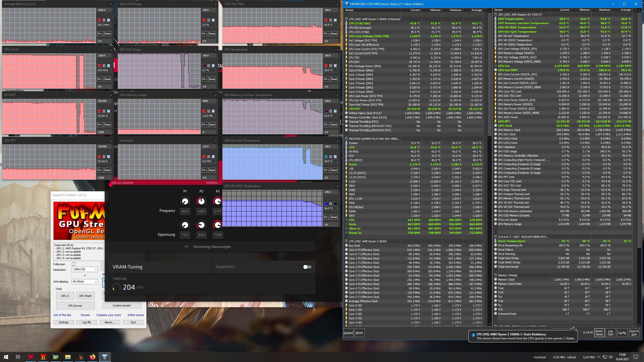Open the volume tray icon
The width and height of the screenshot is (644, 362).
click(611, 357)
